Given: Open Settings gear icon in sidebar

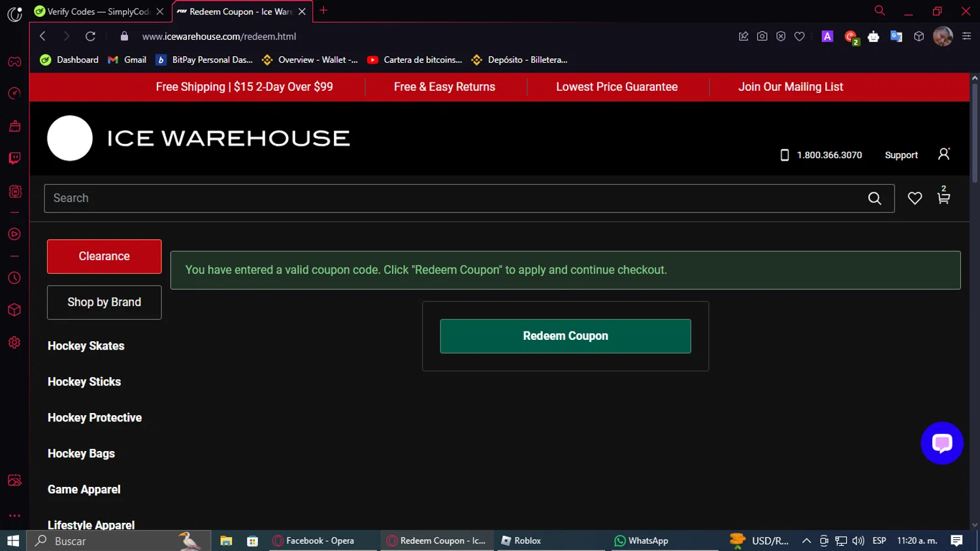Looking at the screenshot, I should 14,342.
